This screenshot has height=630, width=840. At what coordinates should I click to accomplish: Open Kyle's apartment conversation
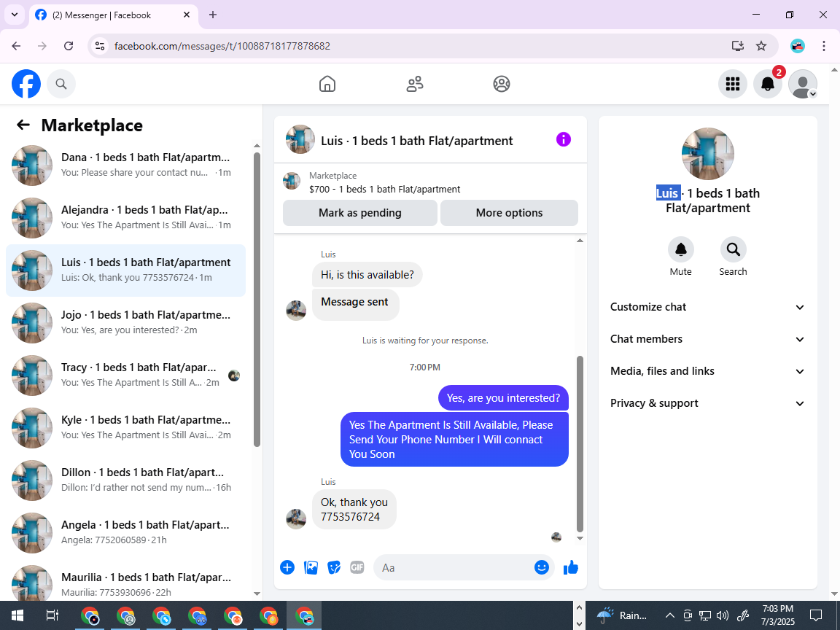pos(125,428)
